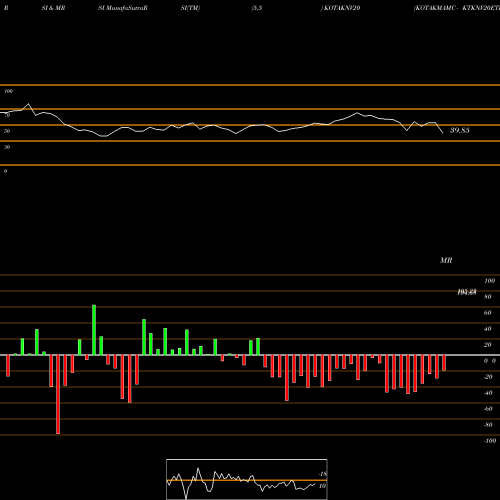500x500 pixels.
Task: Click the '-20' label on MR axis
Action: pyautogui.click(x=488, y=377)
